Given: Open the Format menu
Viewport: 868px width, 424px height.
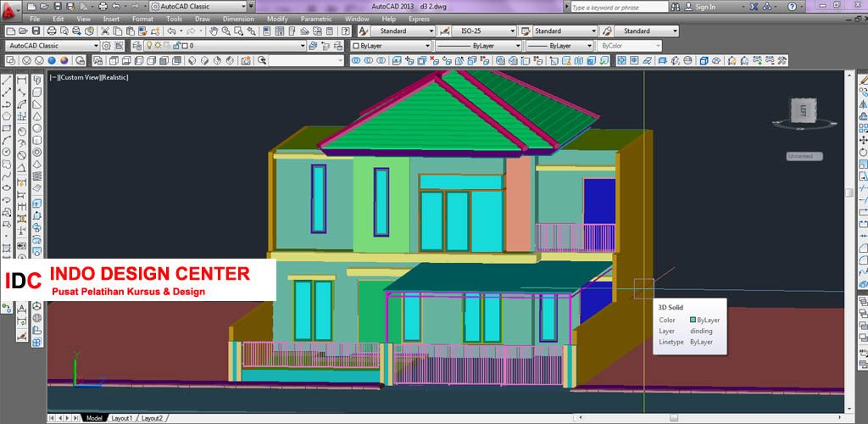Looking at the screenshot, I should (142, 19).
